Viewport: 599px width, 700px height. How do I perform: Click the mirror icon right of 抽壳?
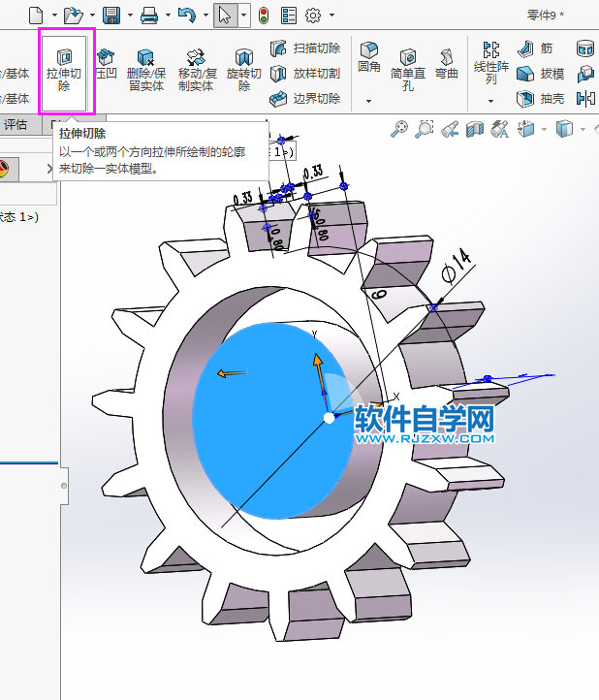tap(585, 98)
